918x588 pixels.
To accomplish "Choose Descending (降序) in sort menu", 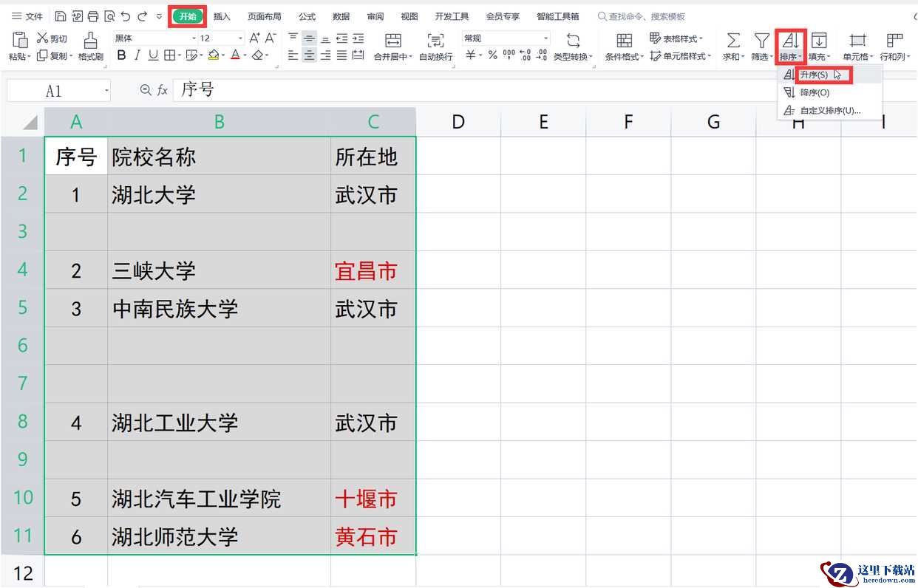I will pyautogui.click(x=829, y=92).
